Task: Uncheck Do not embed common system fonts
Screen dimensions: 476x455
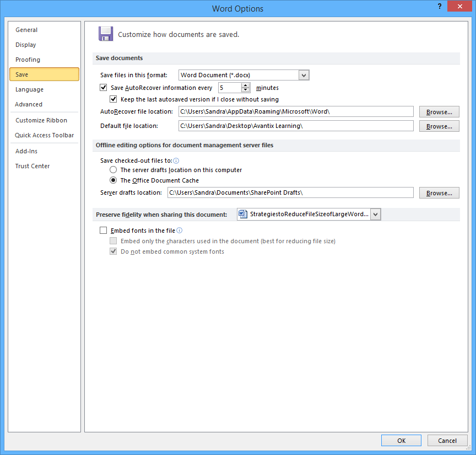Action: [x=113, y=251]
